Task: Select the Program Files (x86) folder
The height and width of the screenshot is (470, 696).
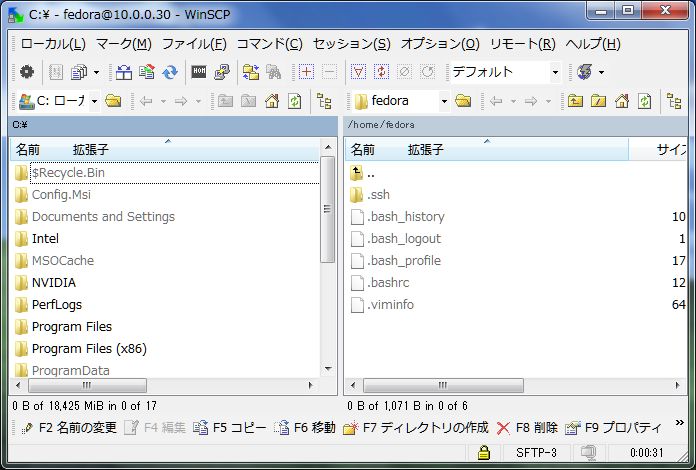Action: (x=89, y=349)
